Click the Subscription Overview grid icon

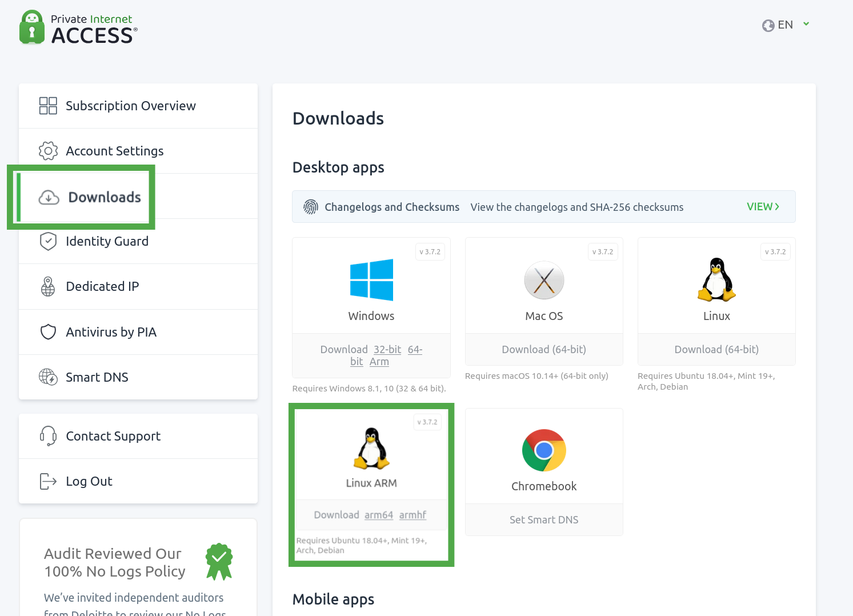coord(48,106)
